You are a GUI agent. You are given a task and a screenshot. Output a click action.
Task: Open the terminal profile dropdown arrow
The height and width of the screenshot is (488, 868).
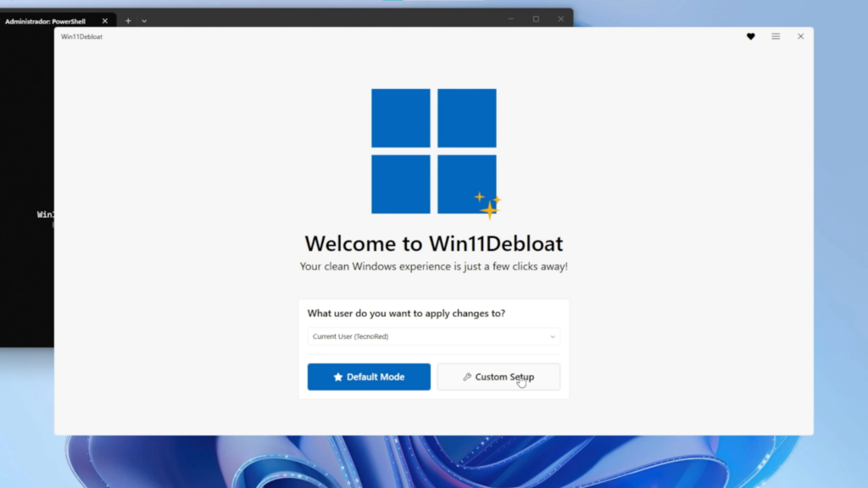144,21
